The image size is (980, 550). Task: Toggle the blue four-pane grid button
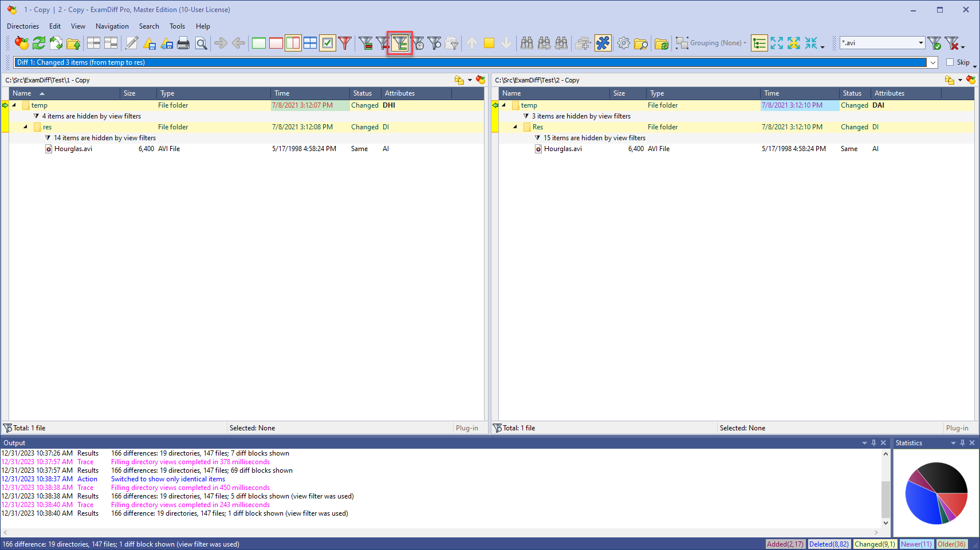pyautogui.click(x=310, y=43)
